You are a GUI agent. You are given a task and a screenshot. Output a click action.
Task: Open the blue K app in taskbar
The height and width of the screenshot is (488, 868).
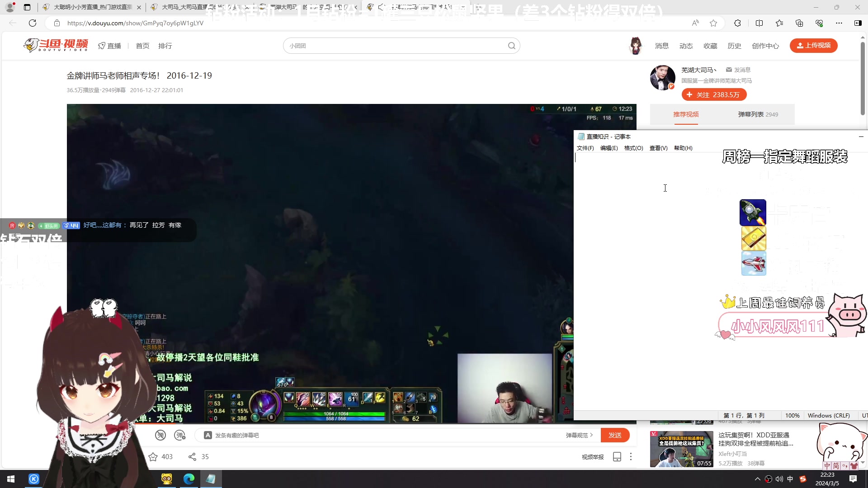tap(34, 479)
